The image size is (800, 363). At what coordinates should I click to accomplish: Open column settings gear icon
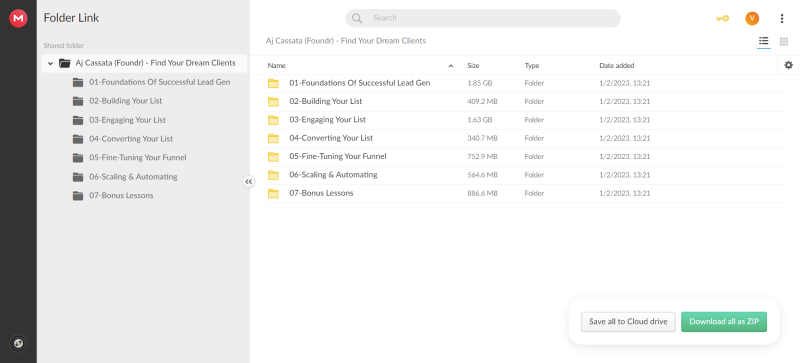[x=789, y=65]
